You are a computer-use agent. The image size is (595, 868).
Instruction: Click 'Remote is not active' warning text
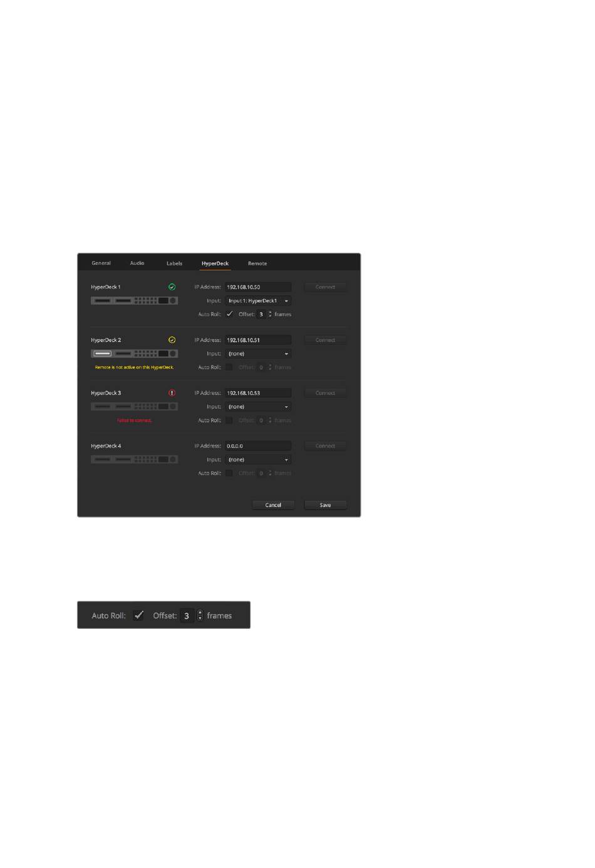[x=134, y=367]
